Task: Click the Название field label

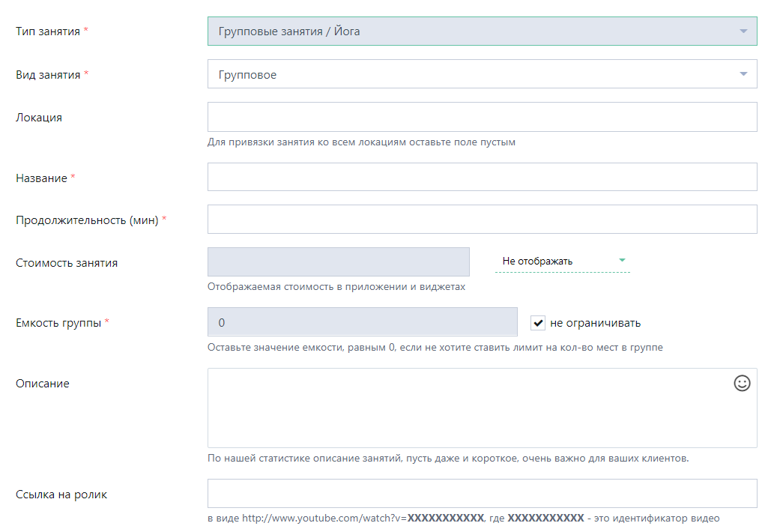Action: 41,178
